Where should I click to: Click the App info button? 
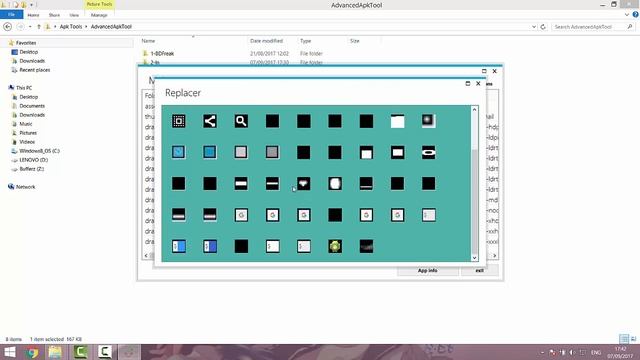[427, 271]
